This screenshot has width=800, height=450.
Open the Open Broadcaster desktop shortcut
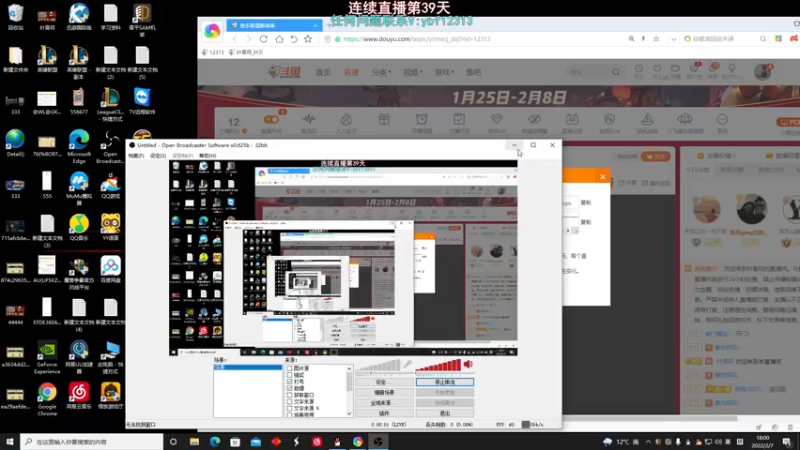[x=110, y=146]
